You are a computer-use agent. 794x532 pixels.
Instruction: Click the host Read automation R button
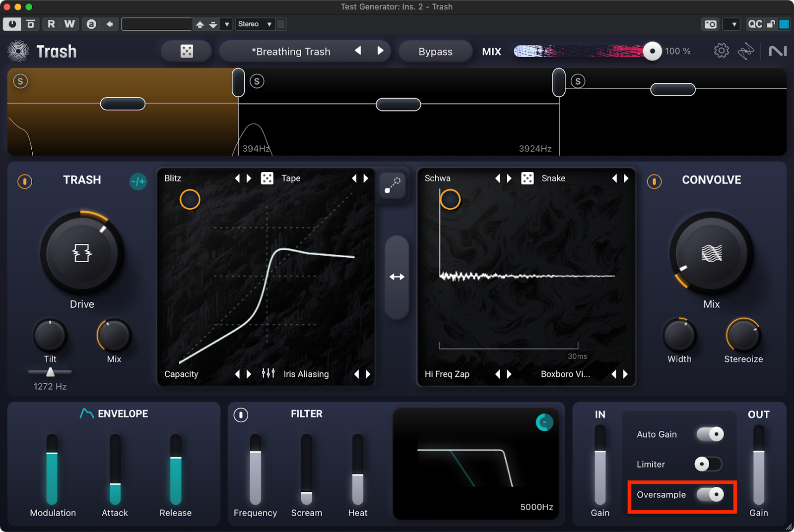[51, 24]
